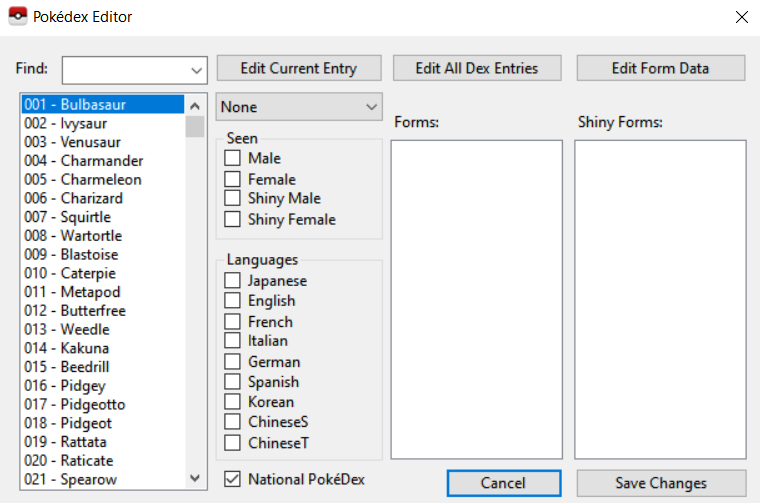Select 013 - Weedle row
The width and height of the screenshot is (760, 503).
tap(103, 329)
